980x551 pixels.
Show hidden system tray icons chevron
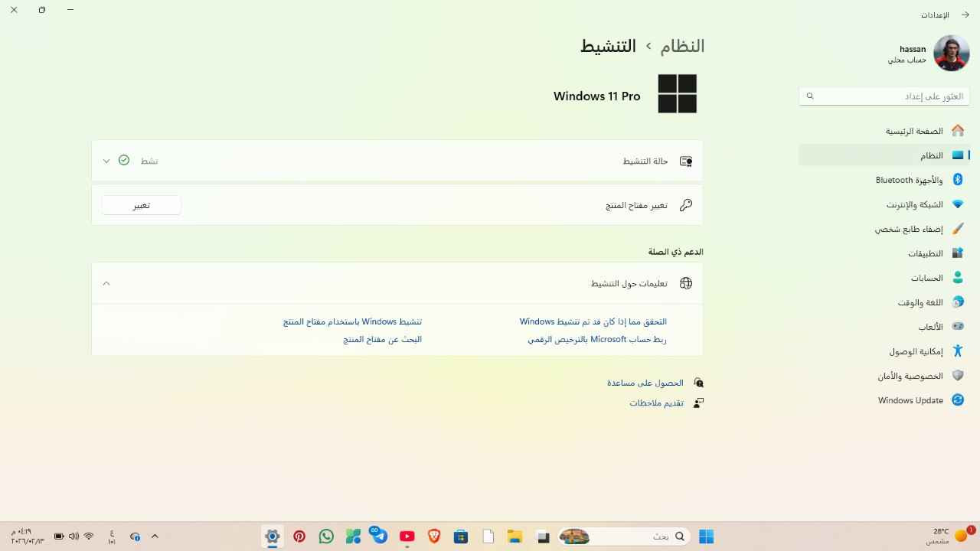(155, 536)
